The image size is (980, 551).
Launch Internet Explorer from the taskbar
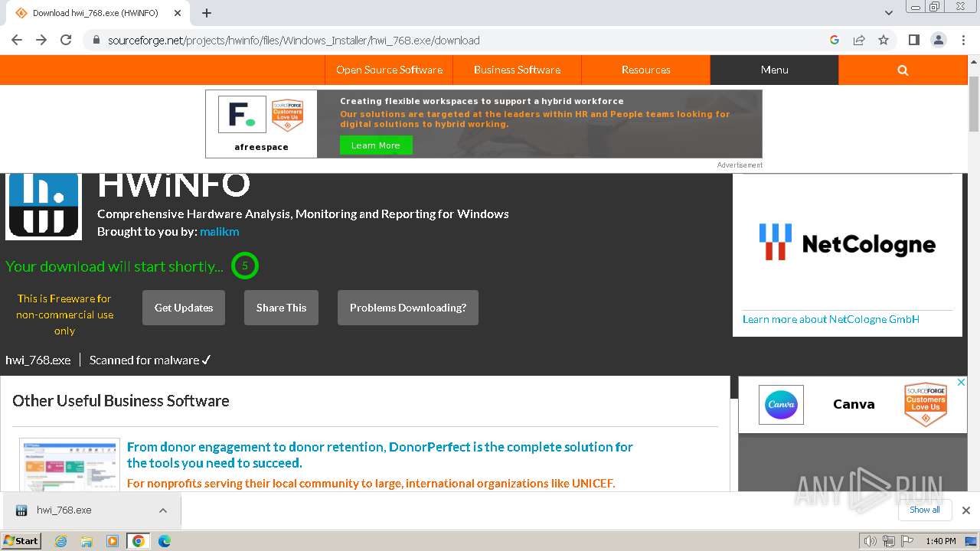coord(60,541)
